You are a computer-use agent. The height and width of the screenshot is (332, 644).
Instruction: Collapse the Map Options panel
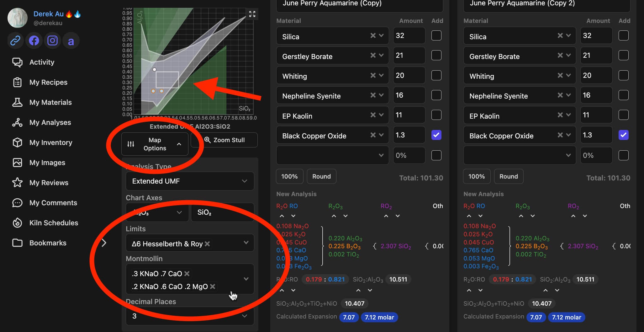155,144
